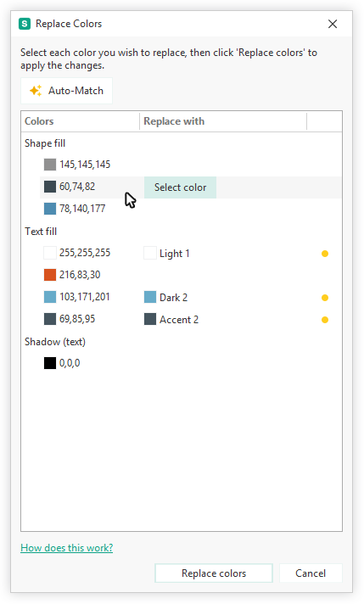The image size is (364, 604).
Task: Click the Replace colors button
Action: [x=214, y=573]
